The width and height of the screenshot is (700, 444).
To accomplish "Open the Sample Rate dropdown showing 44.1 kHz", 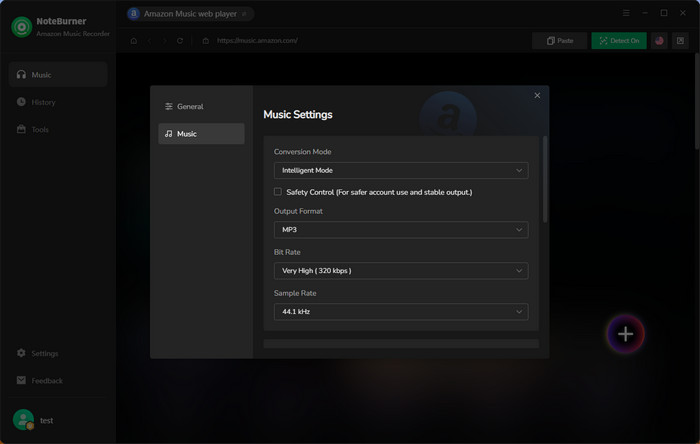I will (401, 312).
